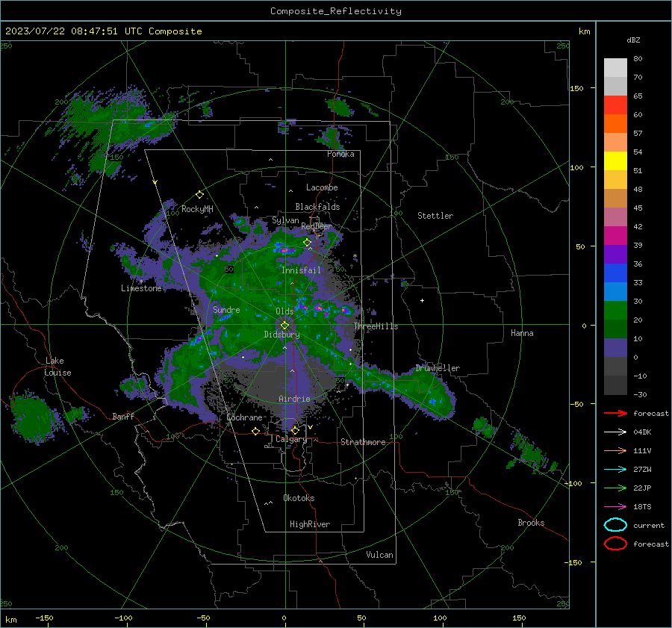Click the Lake Louise label
This screenshot has width=672, height=628.
pos(57,367)
